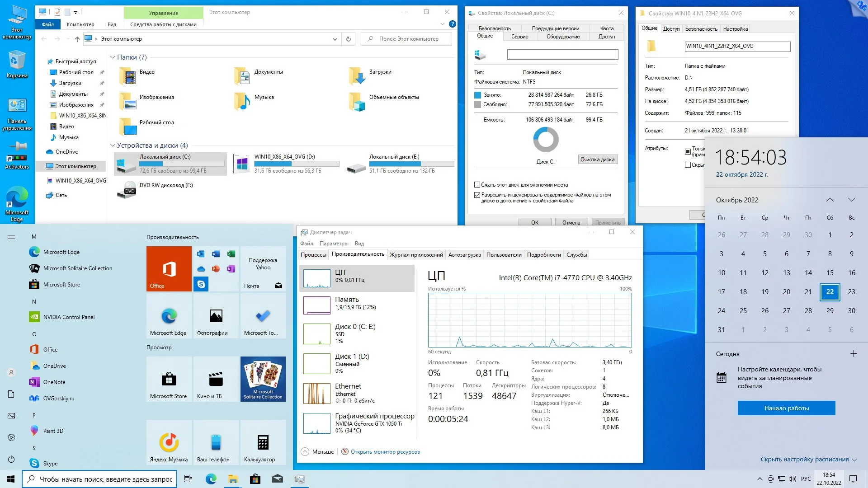Open the Calculator tile

pos(263,442)
